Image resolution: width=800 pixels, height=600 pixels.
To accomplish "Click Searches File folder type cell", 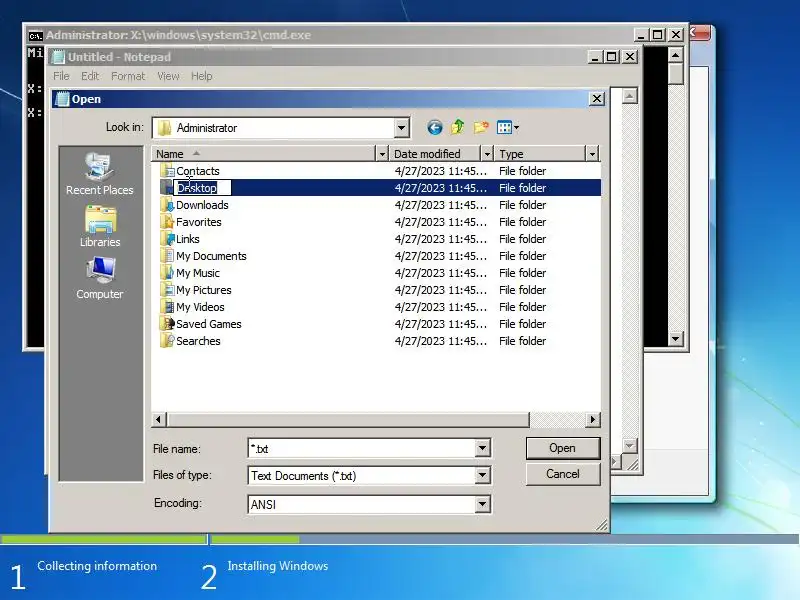I will point(522,341).
